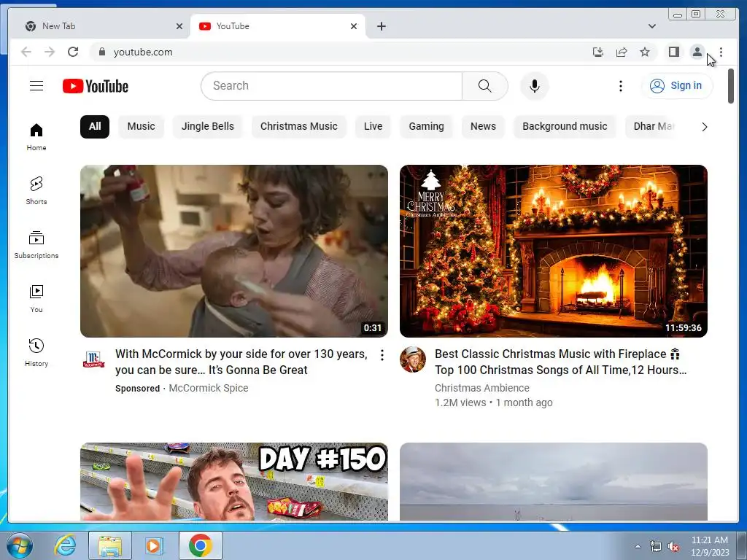Open McCormick Spice channel avatar
The height and width of the screenshot is (560, 747).
93,359
